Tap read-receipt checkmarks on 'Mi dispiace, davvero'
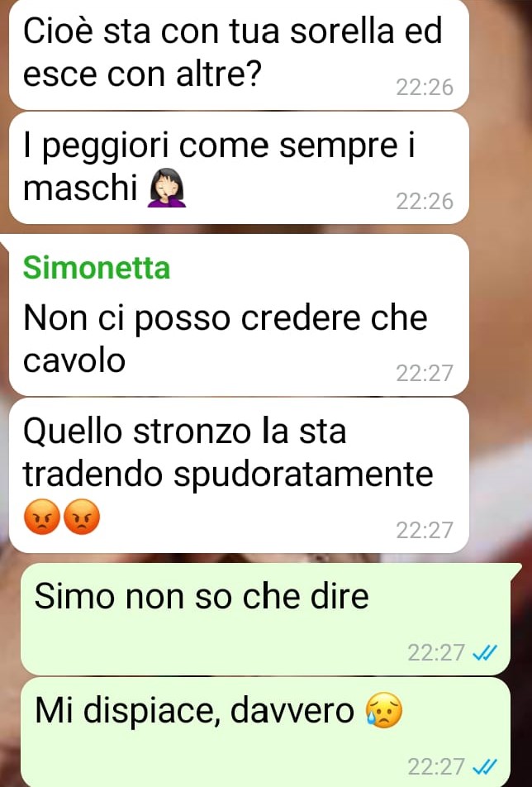Screen dimensions: 532x787 tap(485, 767)
